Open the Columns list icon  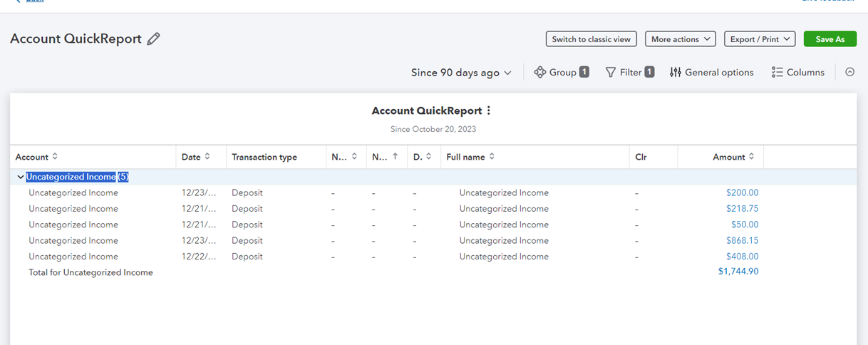pyautogui.click(x=777, y=72)
